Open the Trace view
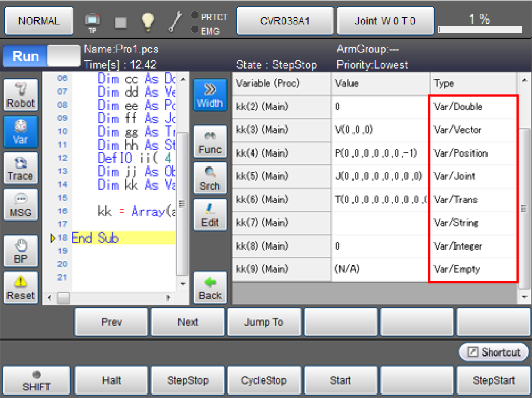532x398 pixels. click(21, 168)
